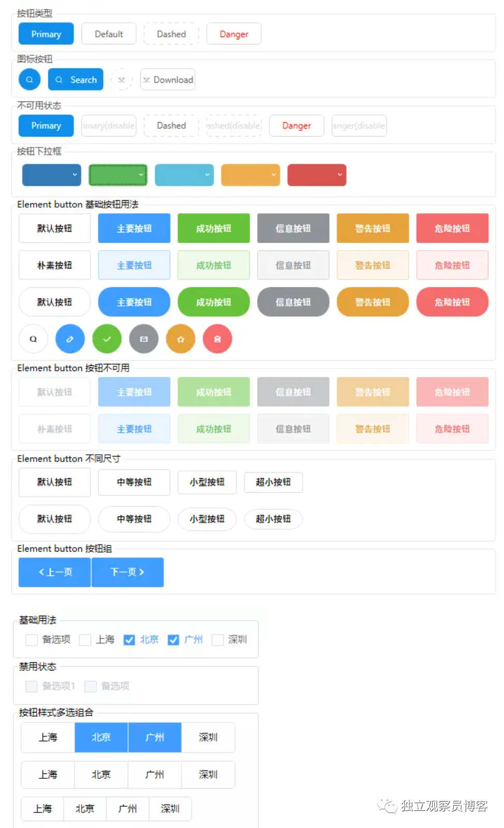The height and width of the screenshot is (828, 504).
Task: Select 北京 in the second checkbox button group
Action: point(101,775)
